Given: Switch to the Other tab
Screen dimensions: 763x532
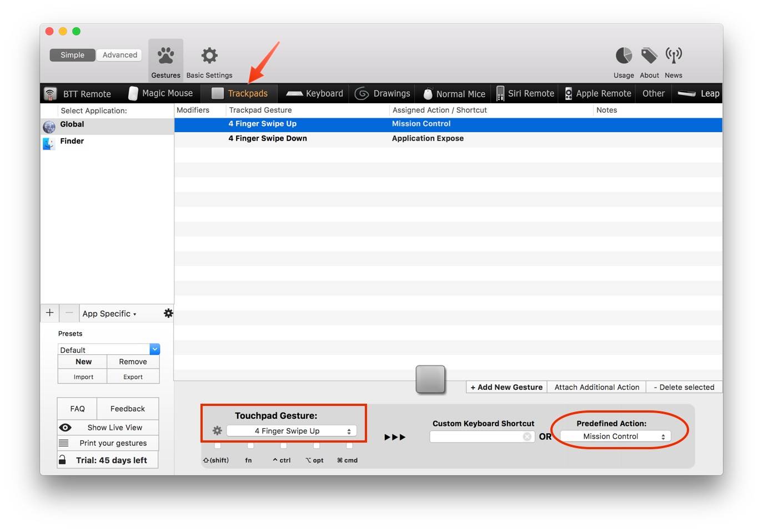Looking at the screenshot, I should point(654,93).
